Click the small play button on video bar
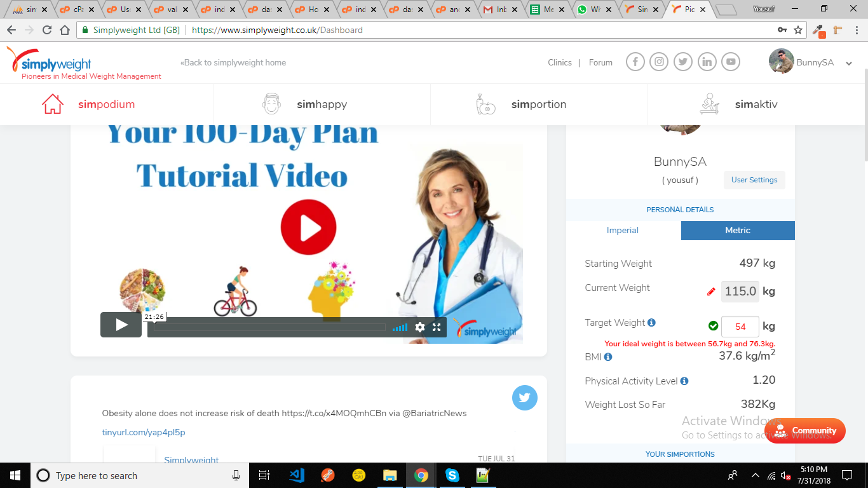 point(121,325)
